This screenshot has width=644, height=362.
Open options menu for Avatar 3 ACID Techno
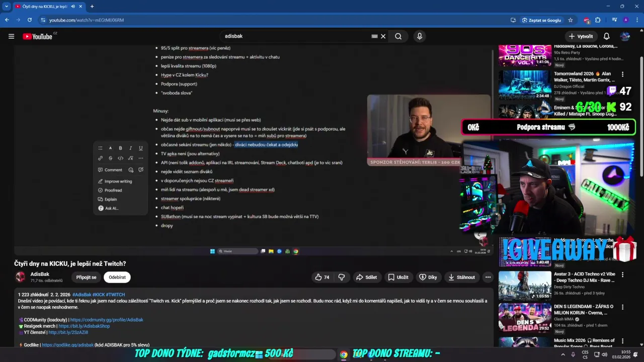coord(622,275)
